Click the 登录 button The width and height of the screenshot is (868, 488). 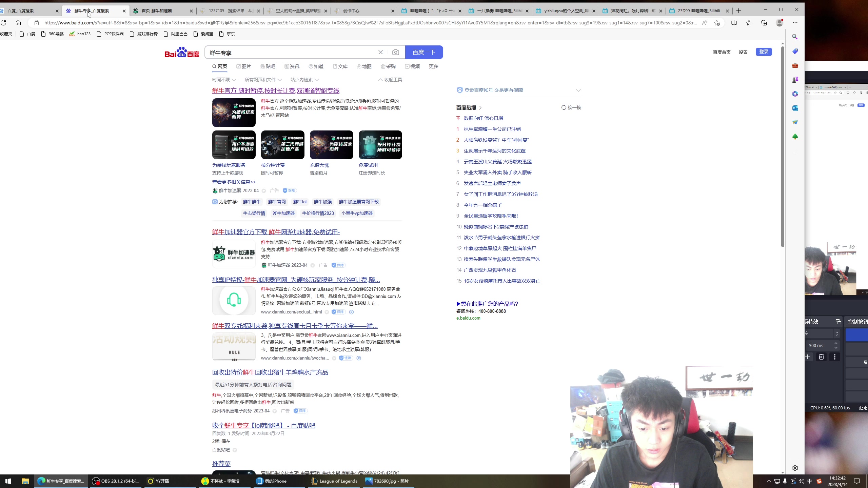coord(764,52)
